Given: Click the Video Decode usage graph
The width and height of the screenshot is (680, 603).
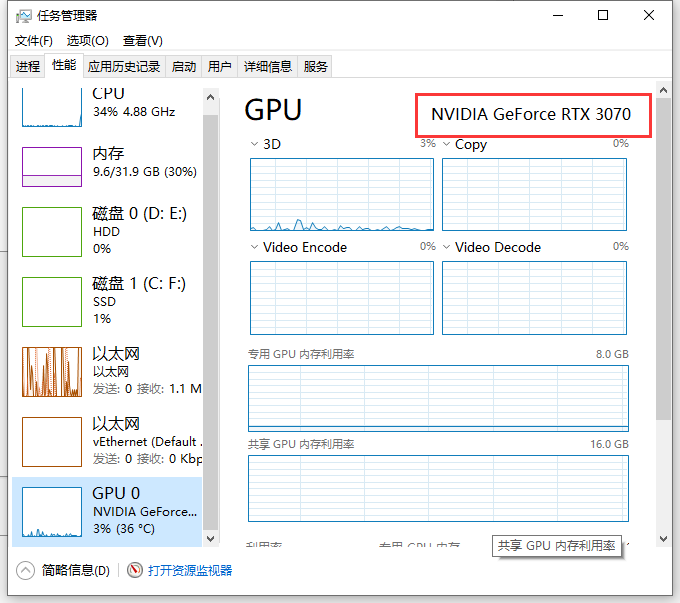Looking at the screenshot, I should pos(534,298).
